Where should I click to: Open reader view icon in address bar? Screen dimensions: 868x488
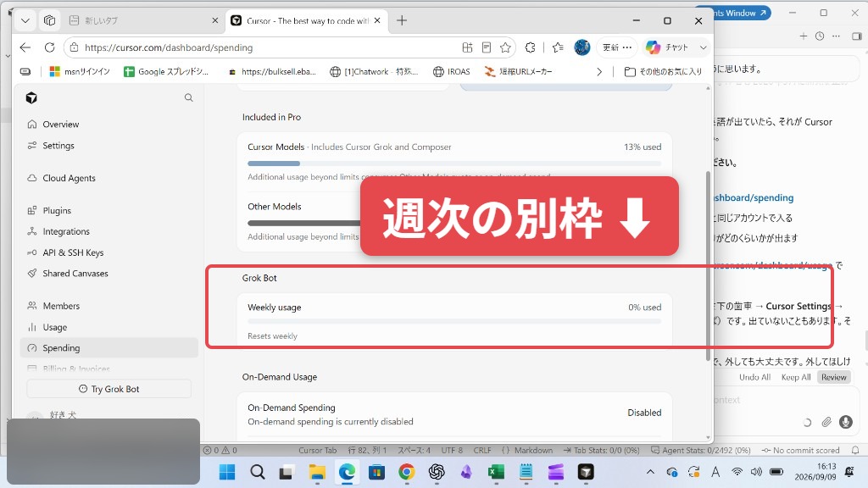[x=487, y=47]
